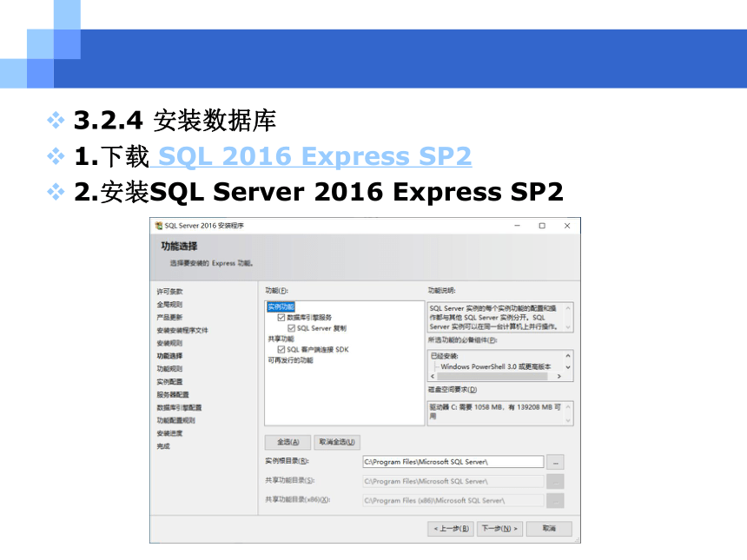Screen dimensions: 747x560
Task: Select the 产品更新 step in sidebar
Action: 169,317
